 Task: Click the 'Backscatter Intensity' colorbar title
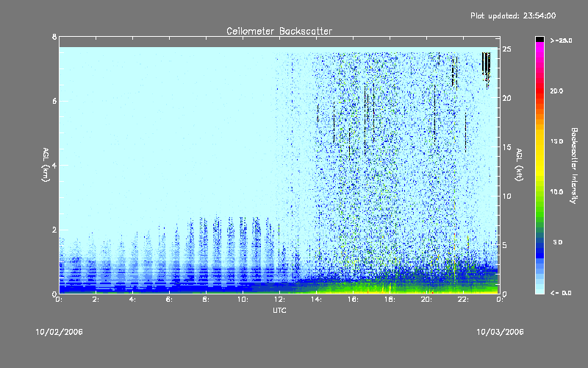(574, 166)
